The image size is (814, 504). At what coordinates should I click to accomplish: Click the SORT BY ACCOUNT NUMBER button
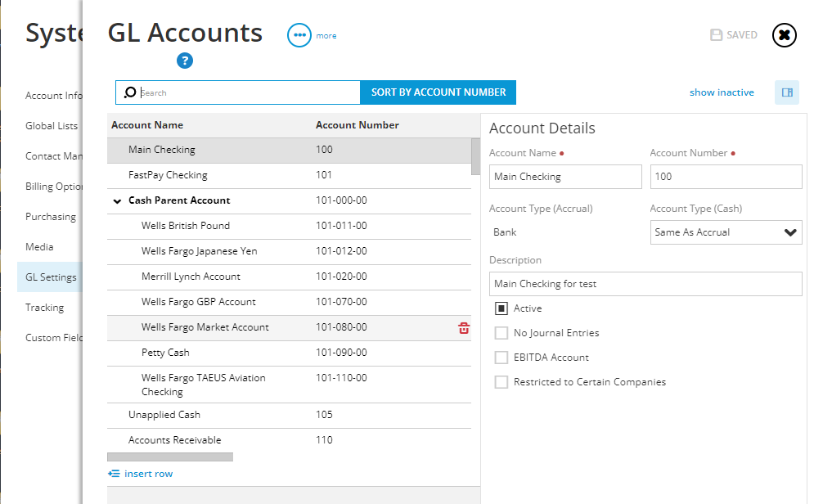tap(438, 92)
